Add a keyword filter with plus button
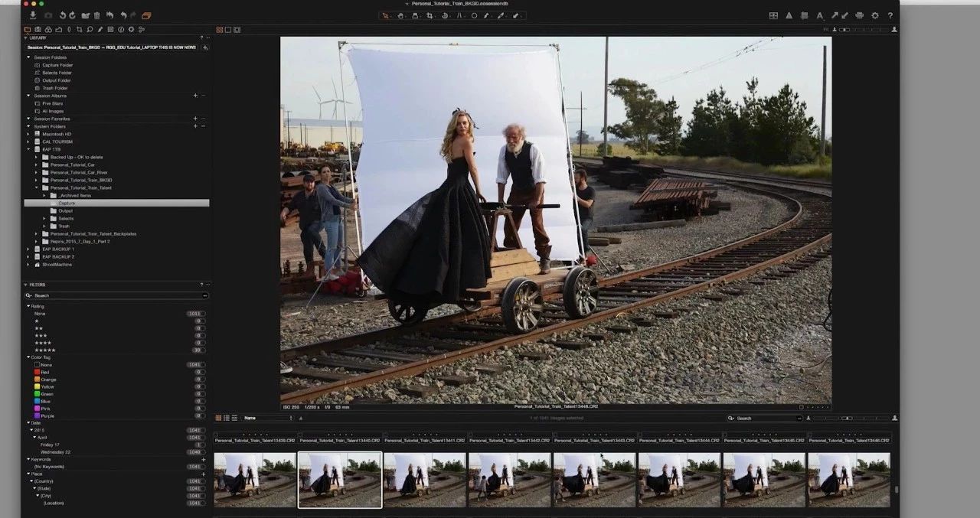 coord(203,459)
